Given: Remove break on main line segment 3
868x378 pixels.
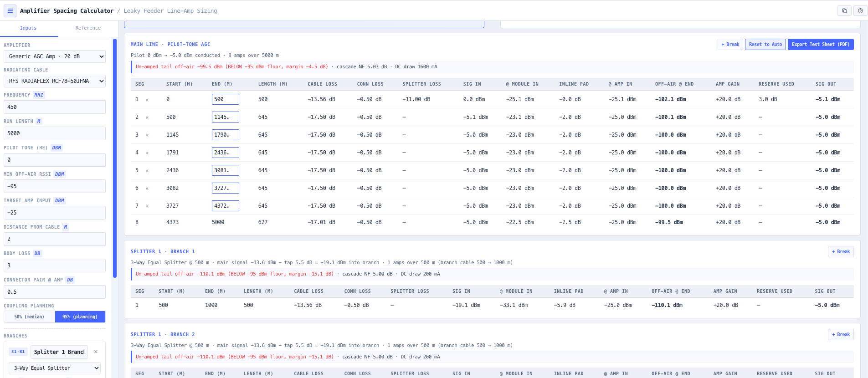Looking at the screenshot, I should 147,135.
